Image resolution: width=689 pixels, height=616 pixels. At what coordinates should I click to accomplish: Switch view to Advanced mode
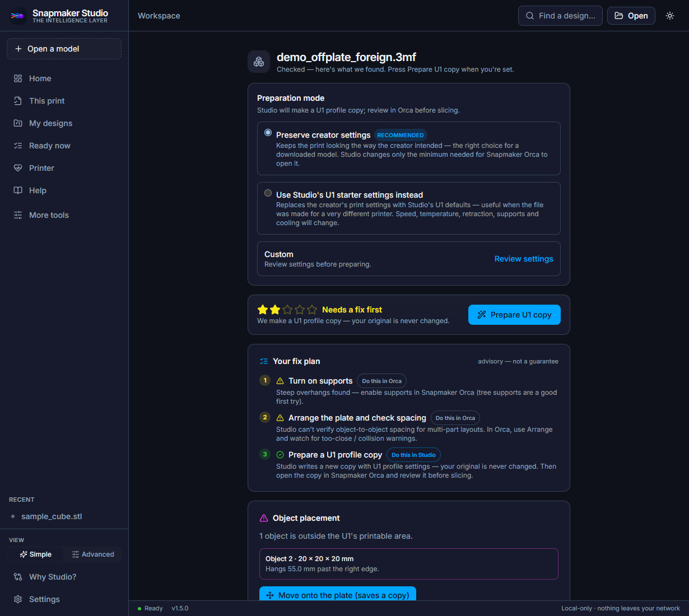tap(92, 554)
